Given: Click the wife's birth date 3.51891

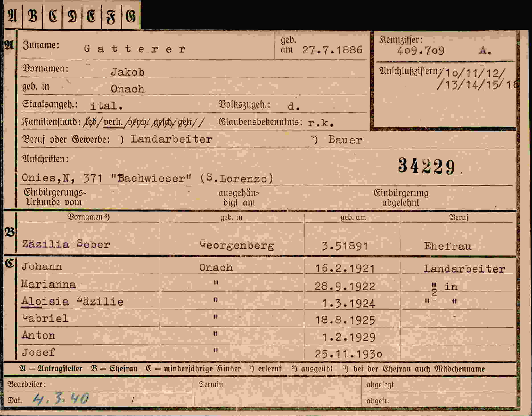Looking at the screenshot, I should tap(345, 246).
